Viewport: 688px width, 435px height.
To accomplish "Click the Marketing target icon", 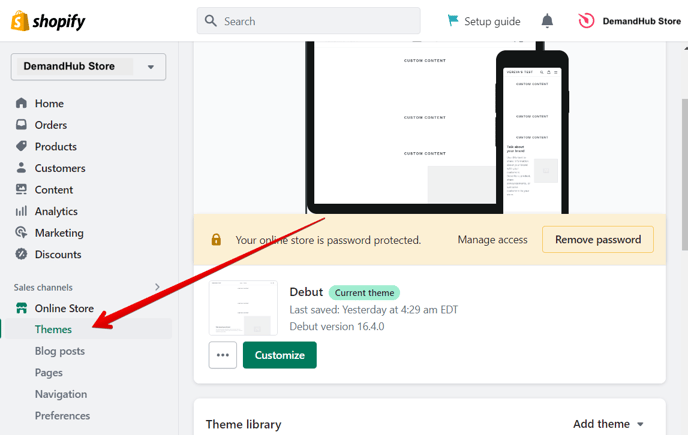I will (x=21, y=232).
